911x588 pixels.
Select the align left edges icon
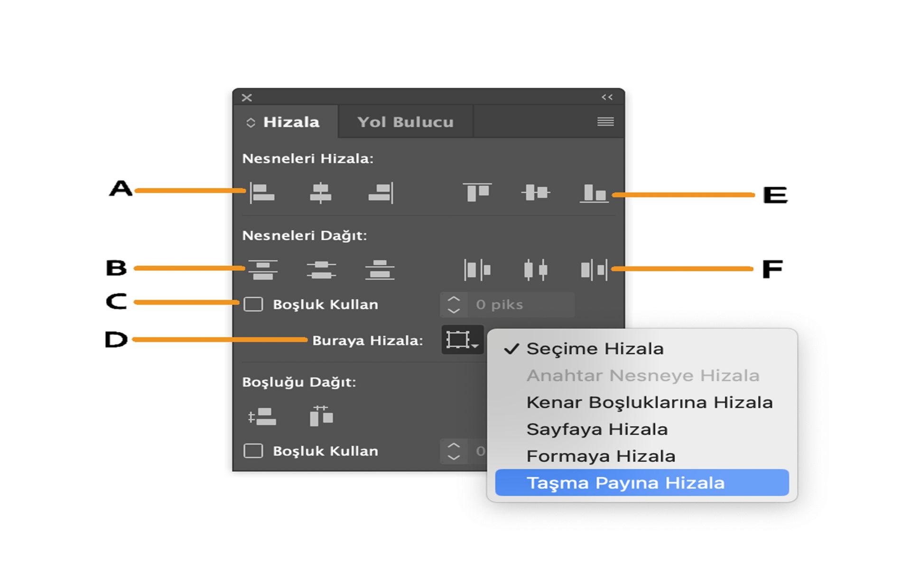(263, 192)
